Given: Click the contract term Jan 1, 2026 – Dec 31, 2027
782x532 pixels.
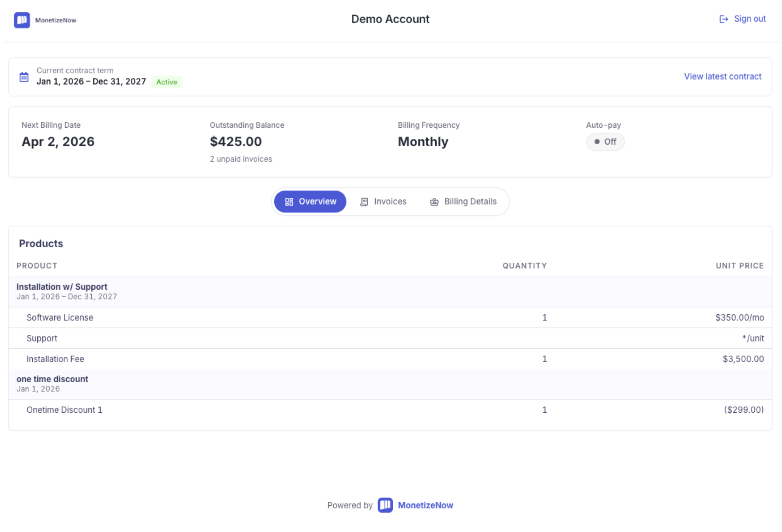Looking at the screenshot, I should pos(91,81).
